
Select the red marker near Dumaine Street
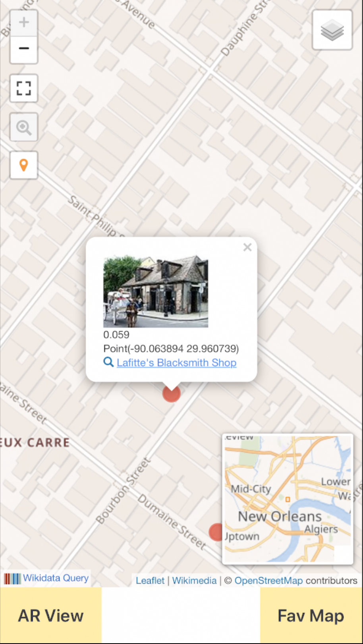(216, 532)
